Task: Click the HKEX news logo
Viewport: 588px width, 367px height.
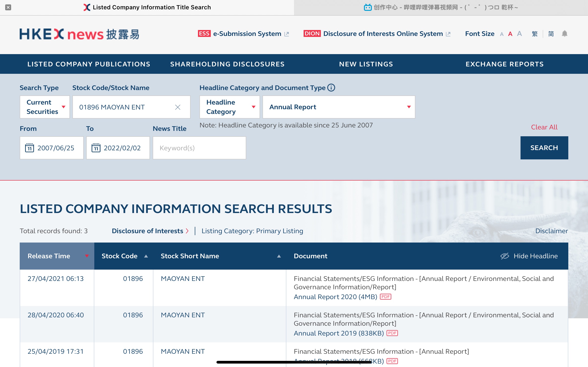Action: pyautogui.click(x=79, y=34)
